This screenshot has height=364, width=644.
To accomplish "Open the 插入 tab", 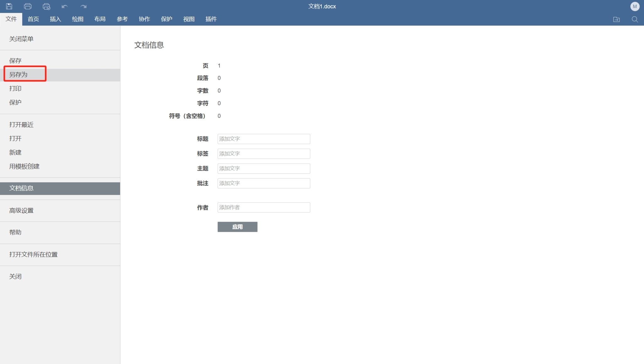I will click(55, 19).
